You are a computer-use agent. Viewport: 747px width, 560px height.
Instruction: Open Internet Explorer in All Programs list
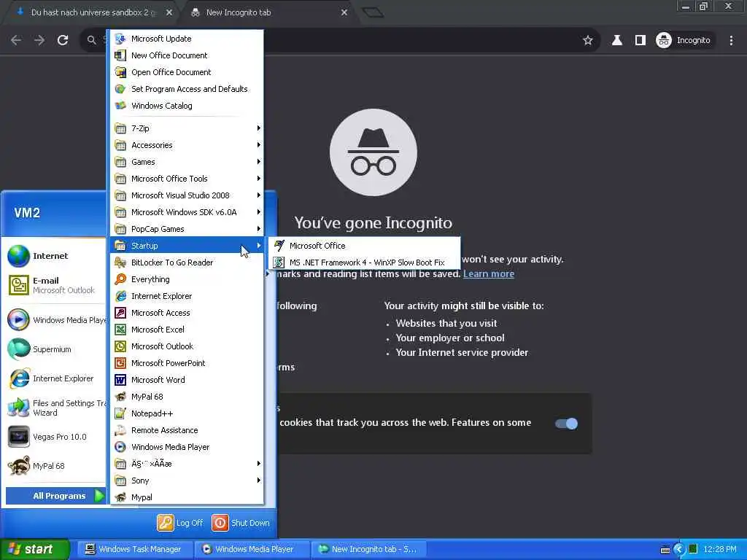pos(187,296)
